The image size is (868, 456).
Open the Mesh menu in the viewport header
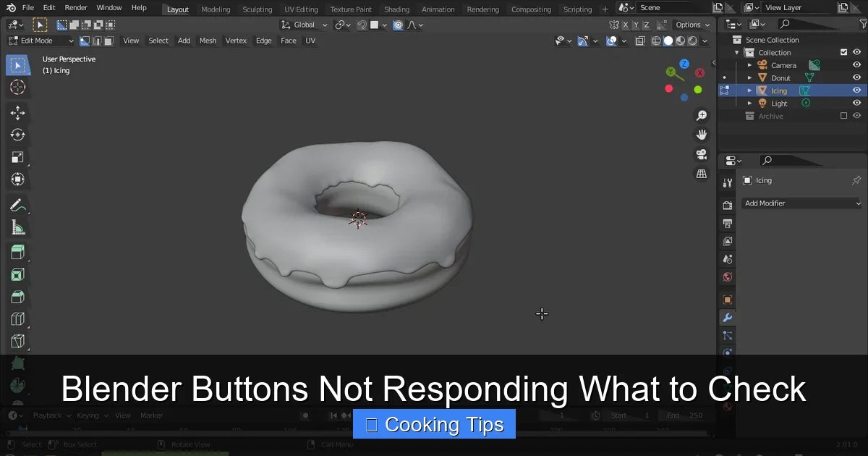tap(208, 41)
